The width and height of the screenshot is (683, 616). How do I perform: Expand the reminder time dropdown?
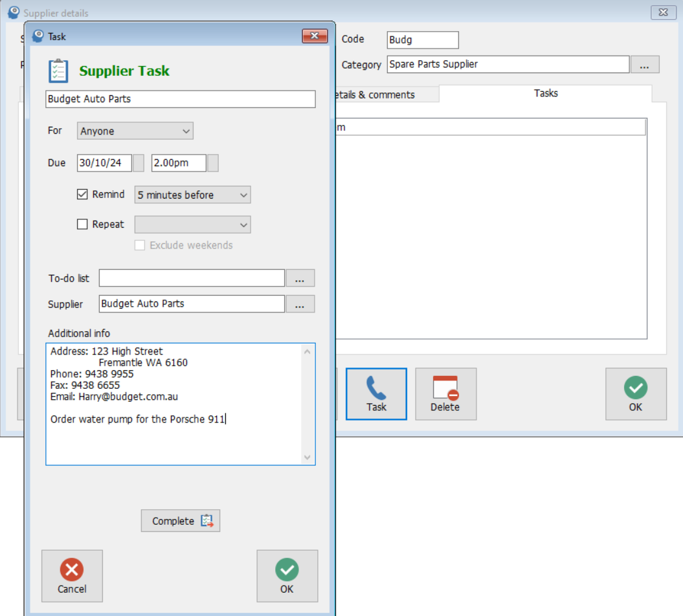point(192,195)
